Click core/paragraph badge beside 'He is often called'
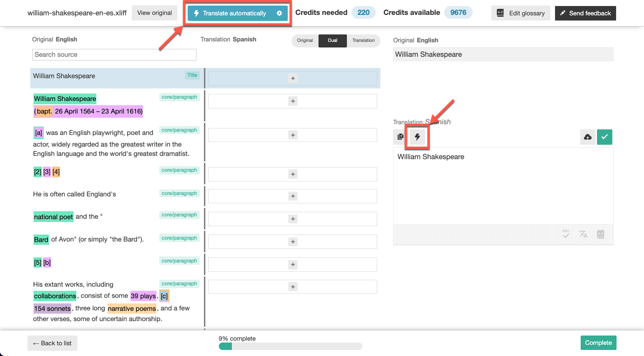 [x=179, y=193]
